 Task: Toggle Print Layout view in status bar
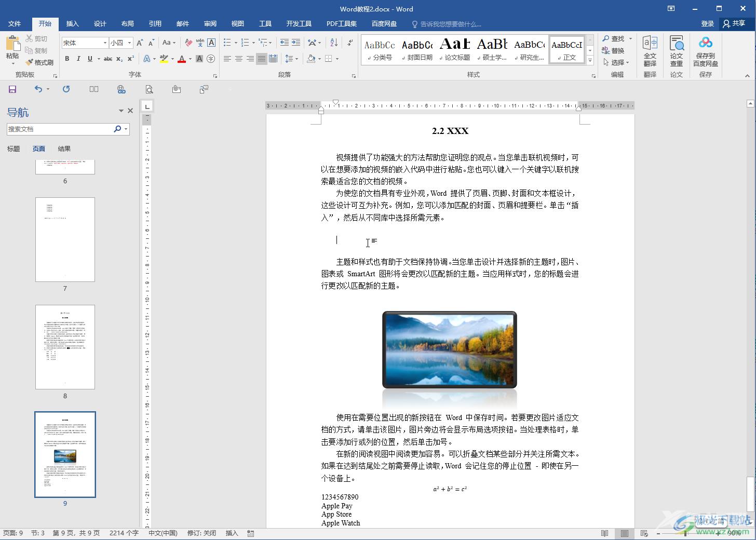[x=624, y=533]
